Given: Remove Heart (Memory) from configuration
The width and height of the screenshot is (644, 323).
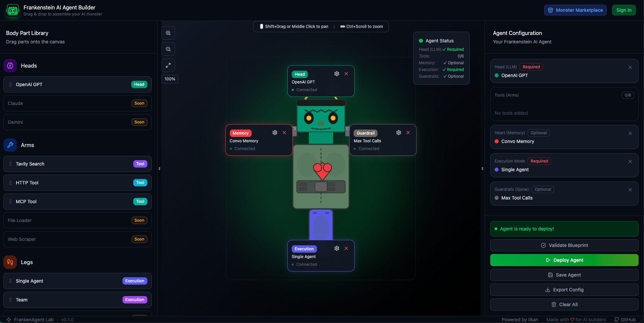Looking at the screenshot, I should 630,133.
